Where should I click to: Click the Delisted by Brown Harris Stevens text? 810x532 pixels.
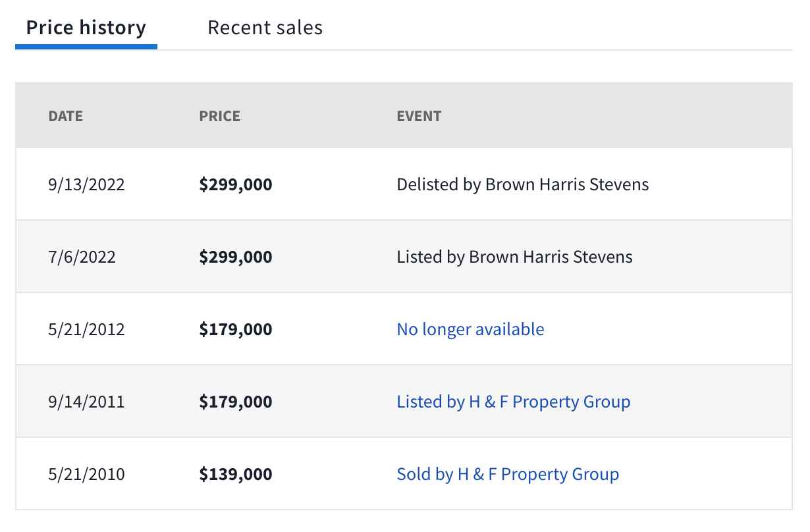(x=523, y=184)
